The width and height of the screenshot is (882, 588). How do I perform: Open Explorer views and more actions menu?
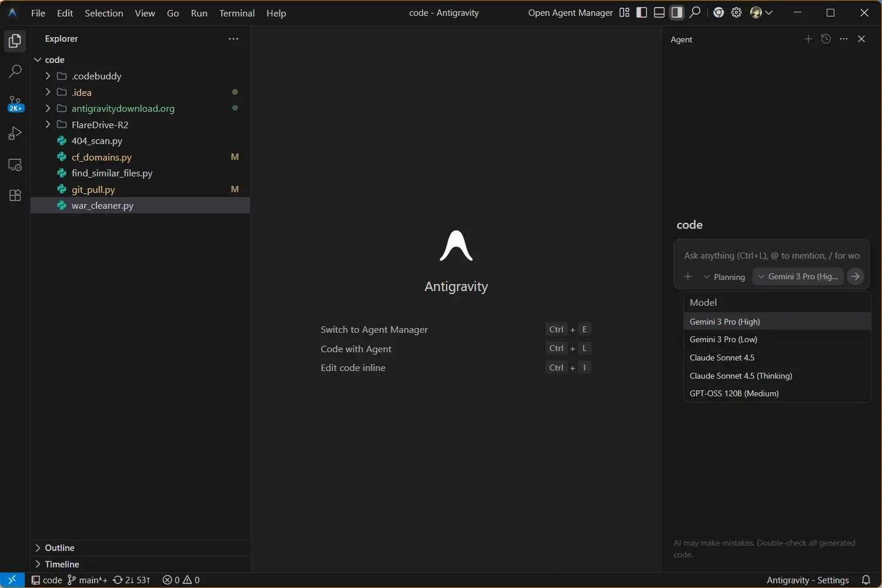pyautogui.click(x=234, y=39)
